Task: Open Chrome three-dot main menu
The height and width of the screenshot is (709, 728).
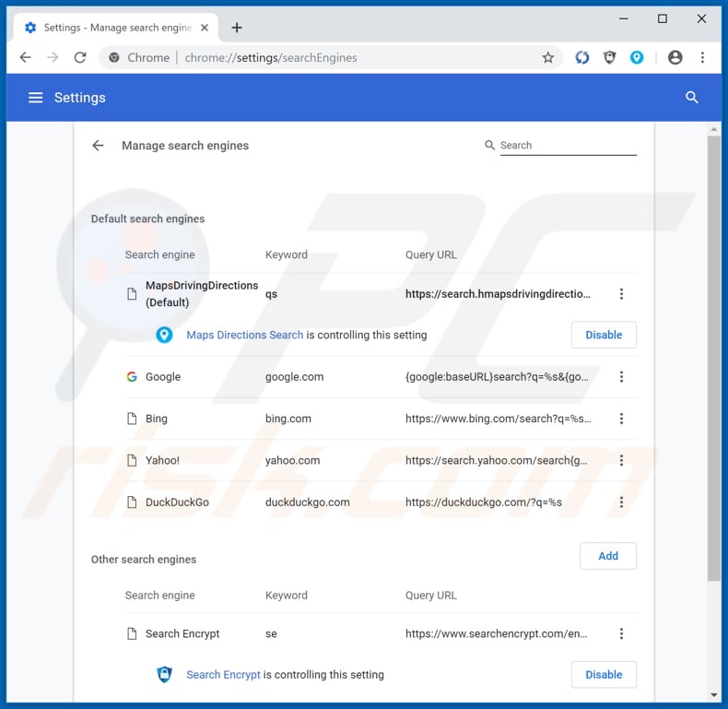Action: click(x=702, y=57)
